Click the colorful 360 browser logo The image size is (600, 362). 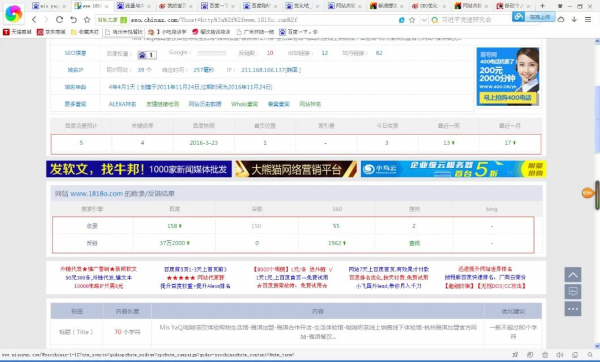point(13,14)
